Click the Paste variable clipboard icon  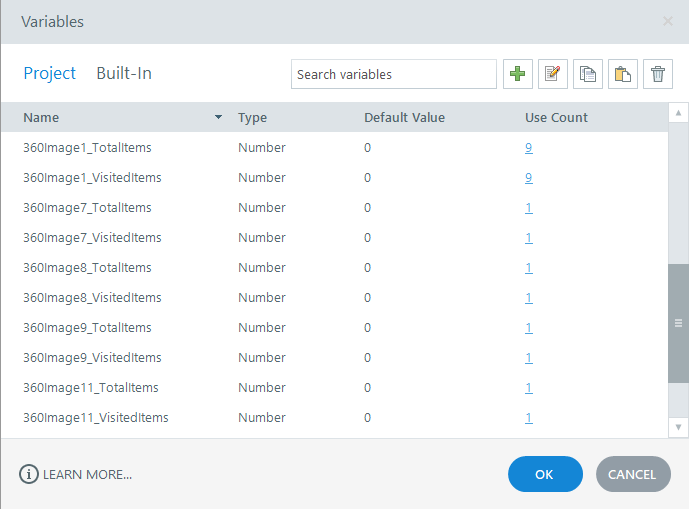coord(623,74)
